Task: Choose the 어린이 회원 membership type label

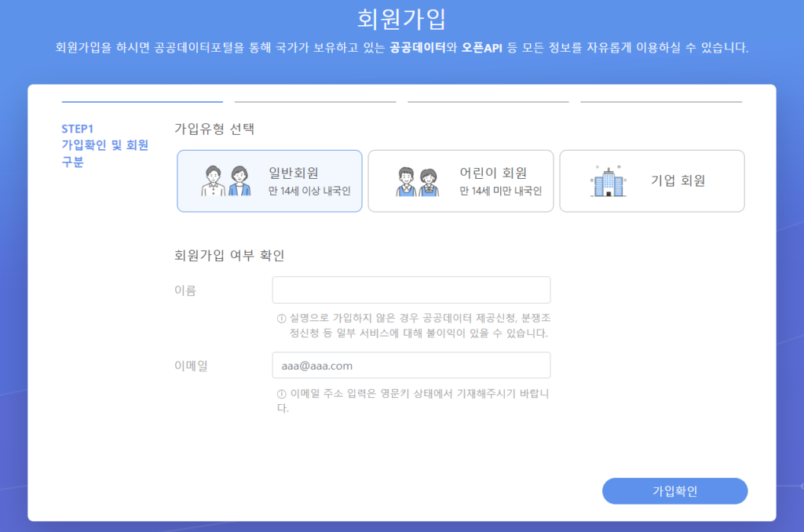Action: coord(492,173)
